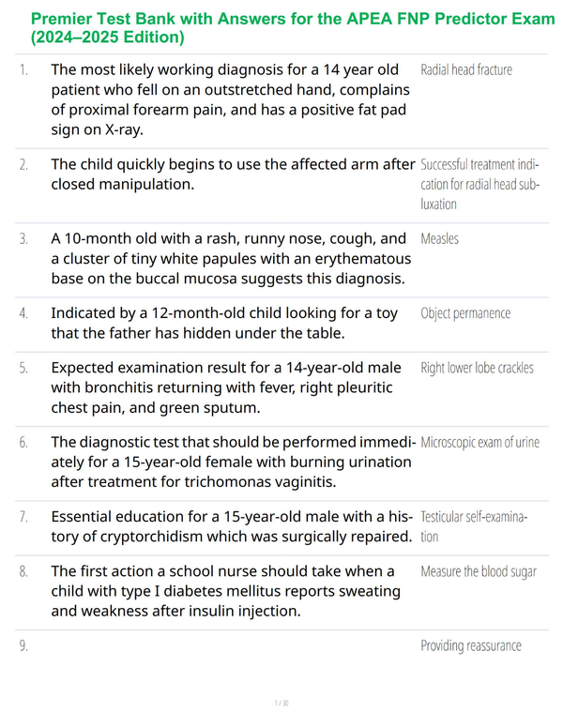Click question 3 about the 10-month old rash
Screen dimensions: 563x728
click(231, 259)
